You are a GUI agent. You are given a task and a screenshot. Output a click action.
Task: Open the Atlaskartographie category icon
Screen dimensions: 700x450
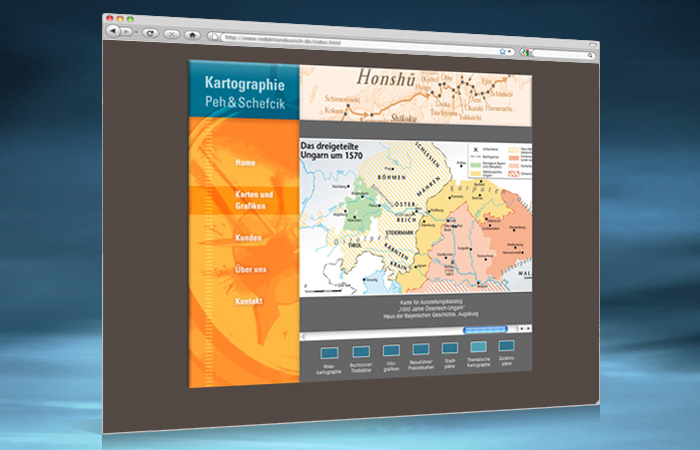(x=330, y=352)
